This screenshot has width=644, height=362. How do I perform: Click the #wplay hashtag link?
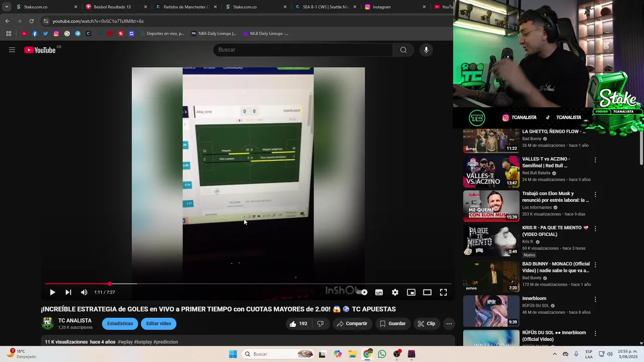[x=125, y=342]
